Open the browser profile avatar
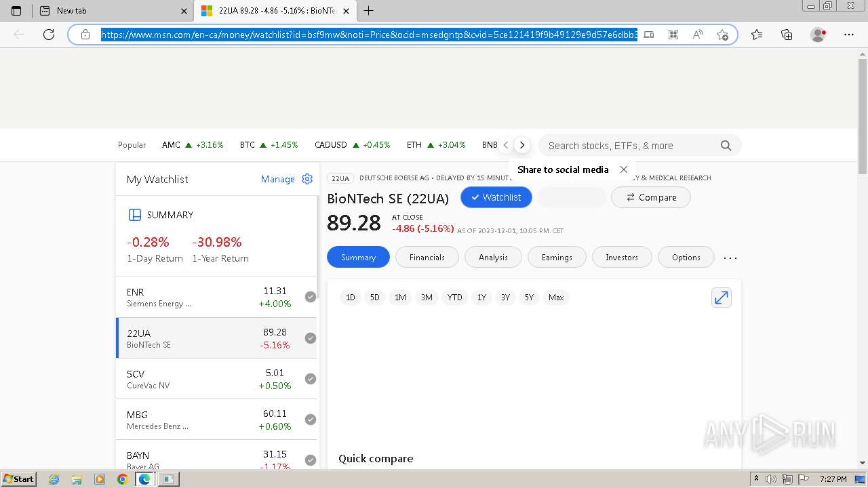The width and height of the screenshot is (868, 488). tap(818, 35)
